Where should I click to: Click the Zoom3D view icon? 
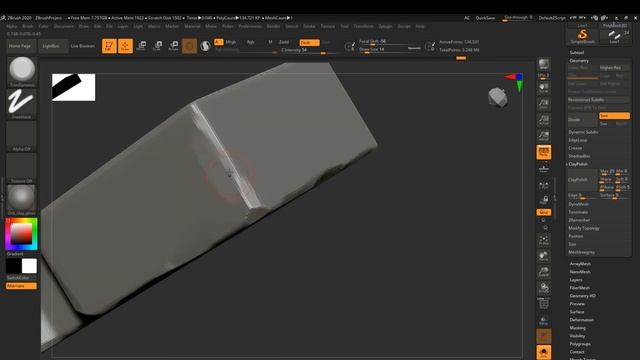pyautogui.click(x=544, y=272)
